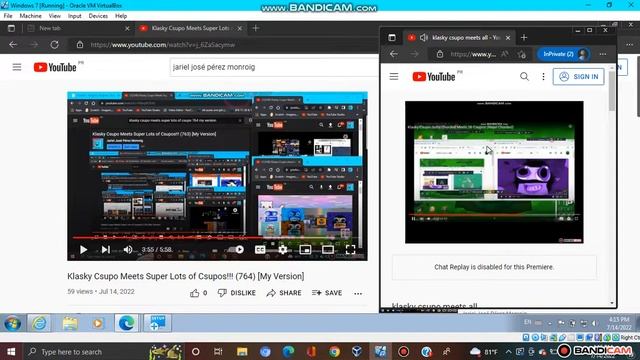Open YouTube settings dots in InPrivate window

(x=543, y=76)
